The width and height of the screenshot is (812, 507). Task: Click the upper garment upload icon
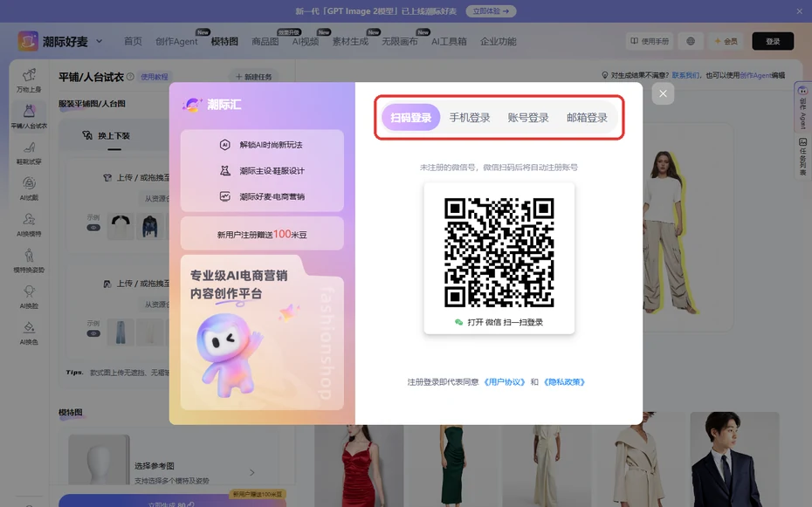point(107,177)
